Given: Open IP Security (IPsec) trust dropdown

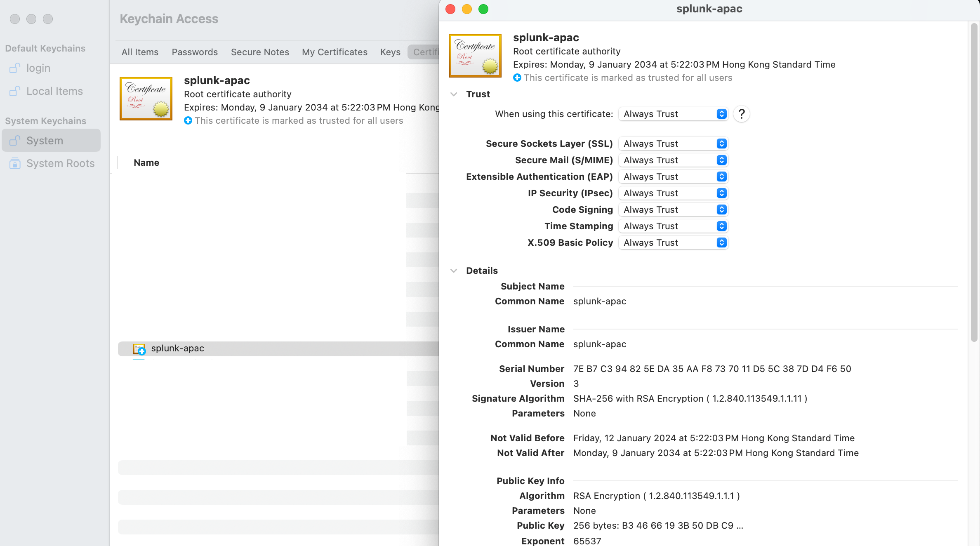Looking at the screenshot, I should (x=673, y=193).
